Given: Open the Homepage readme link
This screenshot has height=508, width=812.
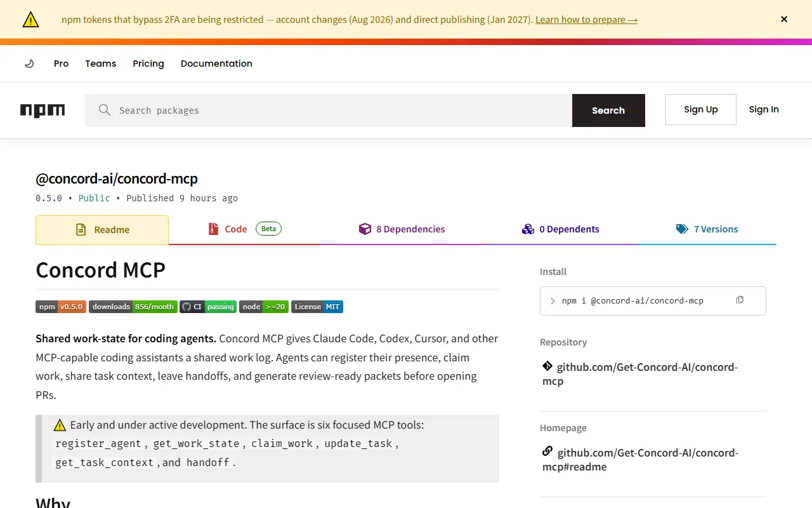Looking at the screenshot, I should click(x=640, y=460).
